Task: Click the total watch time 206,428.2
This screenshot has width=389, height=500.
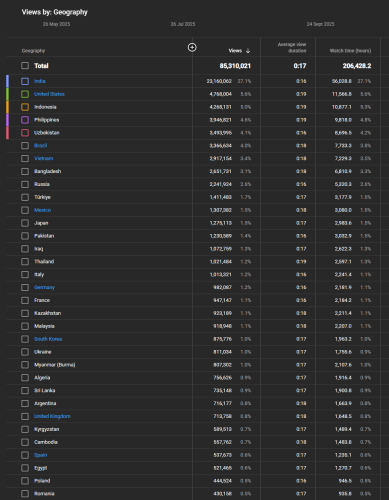Action: (x=357, y=66)
